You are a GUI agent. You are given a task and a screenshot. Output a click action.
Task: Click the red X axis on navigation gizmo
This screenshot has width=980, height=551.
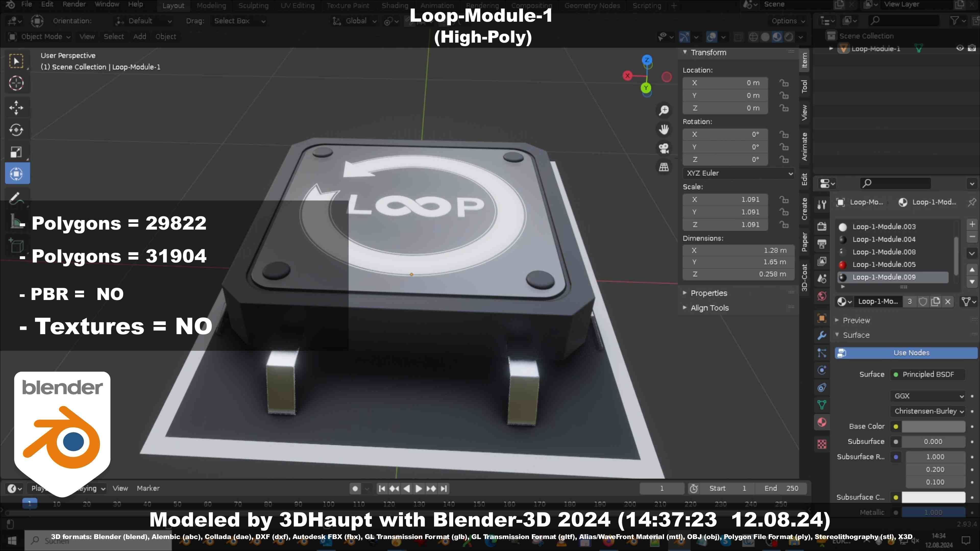(x=628, y=75)
